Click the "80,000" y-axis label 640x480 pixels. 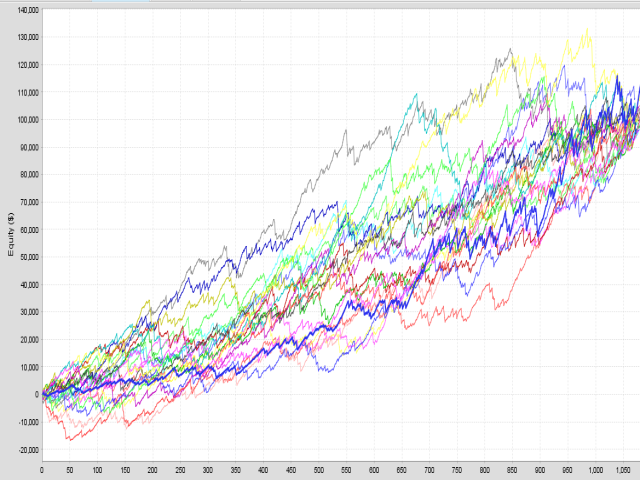click(29, 175)
